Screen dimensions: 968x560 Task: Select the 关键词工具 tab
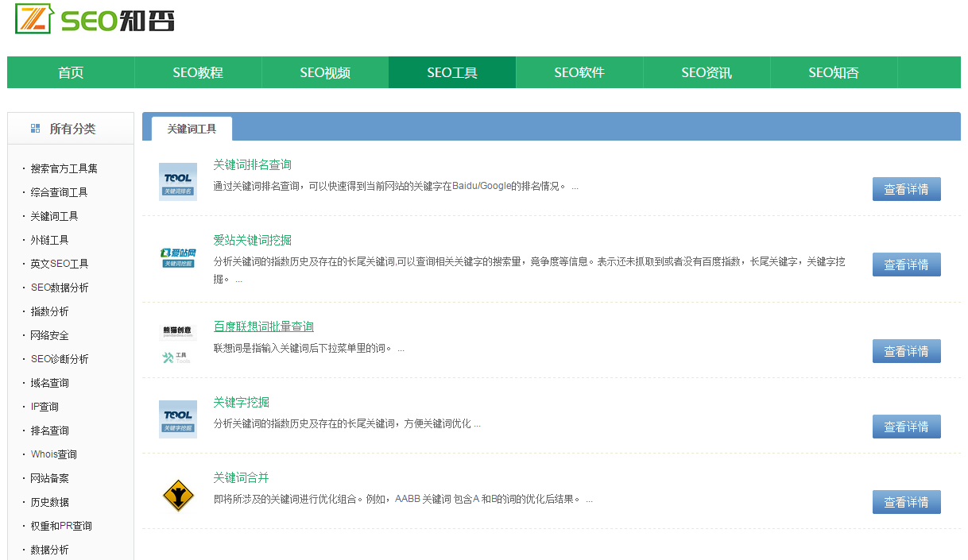pyautogui.click(x=192, y=129)
